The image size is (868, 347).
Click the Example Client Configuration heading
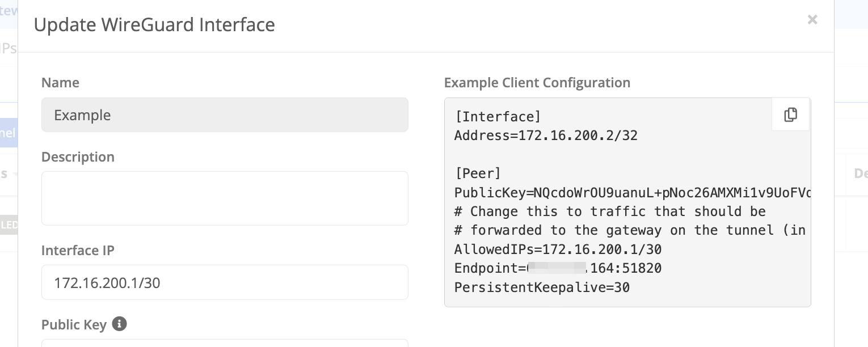coord(537,83)
